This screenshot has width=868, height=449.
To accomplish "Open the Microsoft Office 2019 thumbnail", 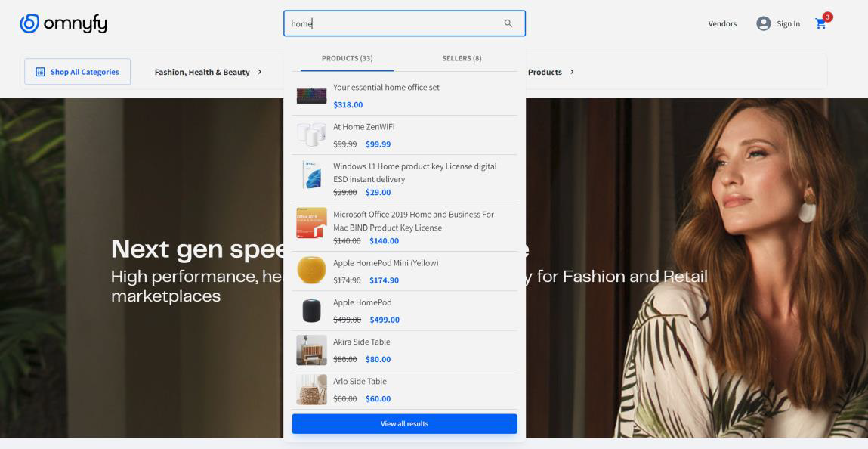I will tap(311, 223).
